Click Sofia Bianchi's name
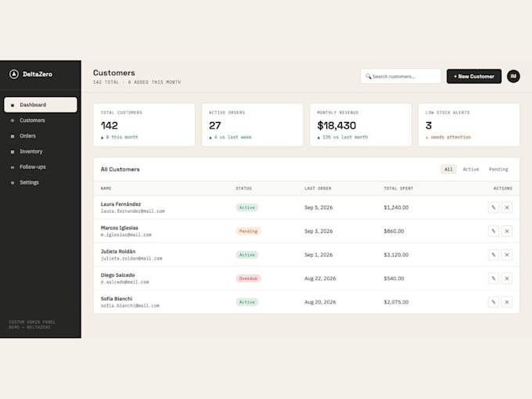The width and height of the screenshot is (532, 399). click(117, 299)
